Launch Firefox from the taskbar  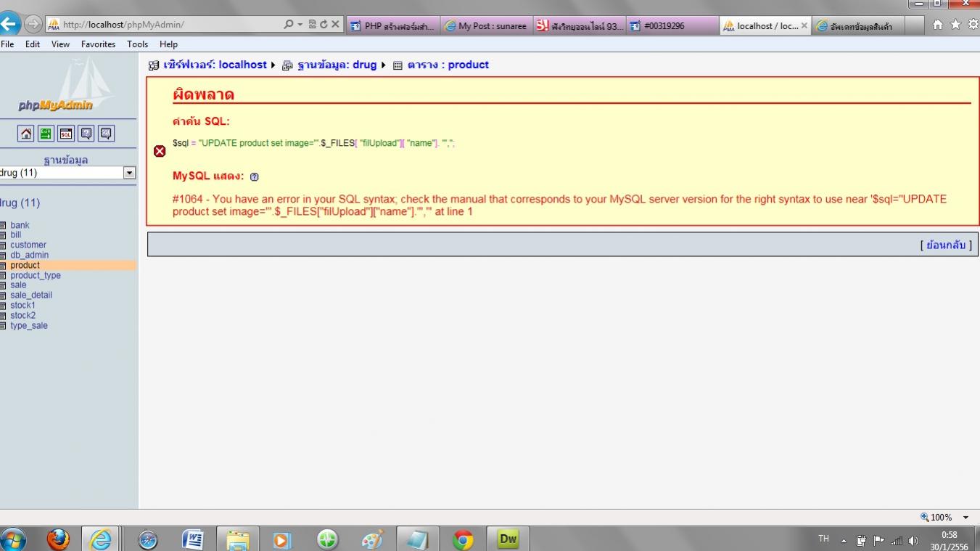pos(58,539)
